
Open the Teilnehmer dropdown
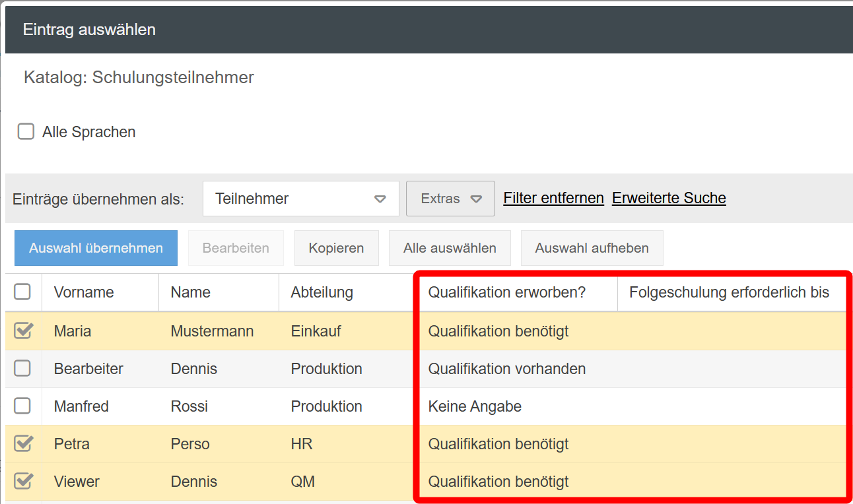(x=300, y=199)
